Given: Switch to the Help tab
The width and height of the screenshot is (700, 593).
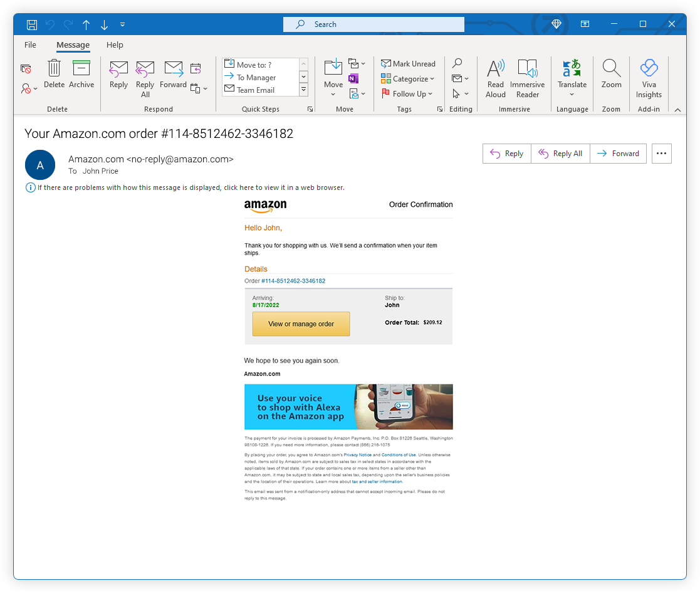Looking at the screenshot, I should click(x=115, y=45).
